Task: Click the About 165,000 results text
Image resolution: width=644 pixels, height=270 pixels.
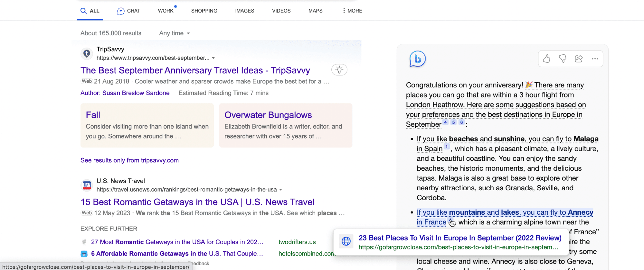Action: (111, 33)
